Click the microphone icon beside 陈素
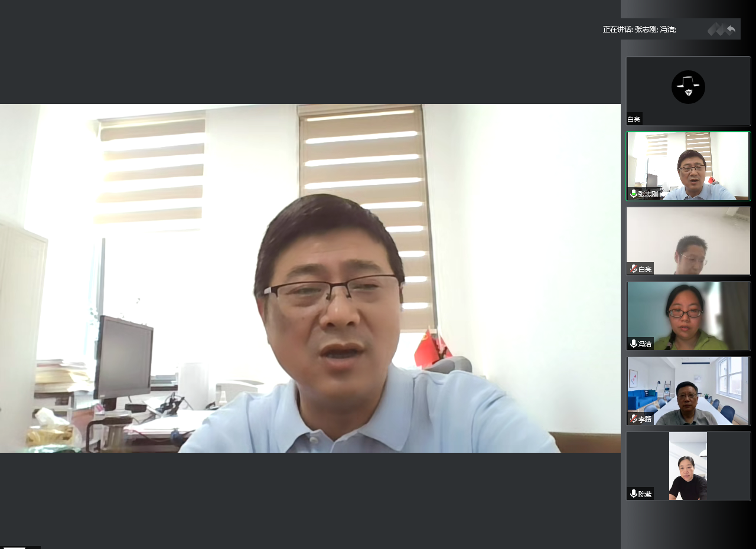The image size is (756, 549). click(x=633, y=494)
